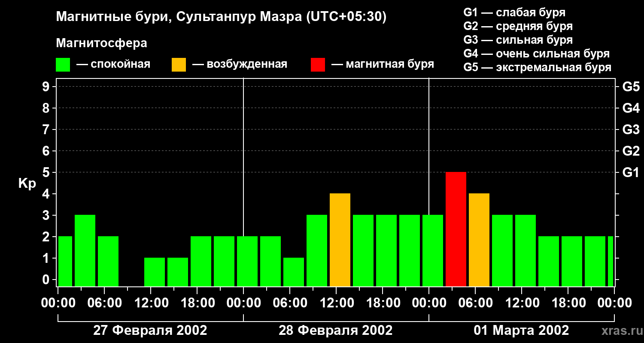Click the orange "возбужденная" legend swatch

tap(179, 65)
